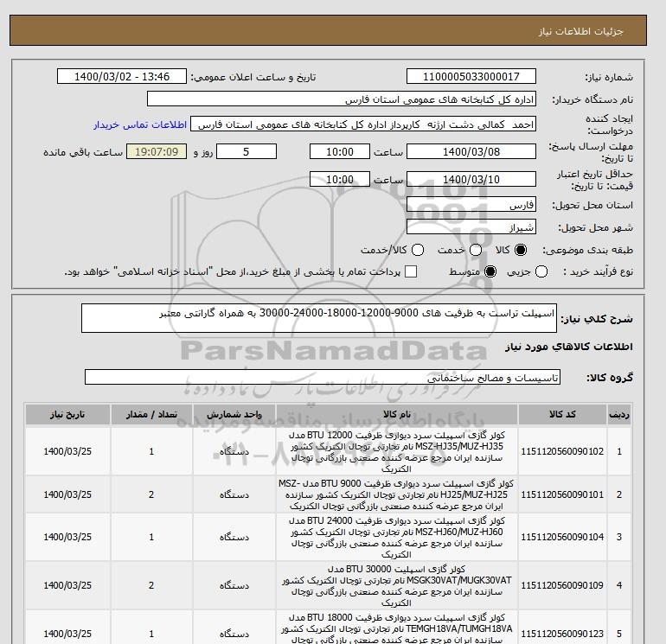Click the announcement date field 1400/03/02 - 13:46

pos(122,77)
